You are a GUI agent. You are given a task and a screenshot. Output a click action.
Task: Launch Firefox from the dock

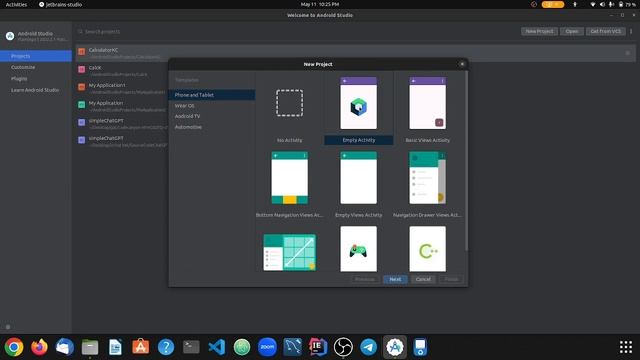click(x=39, y=347)
